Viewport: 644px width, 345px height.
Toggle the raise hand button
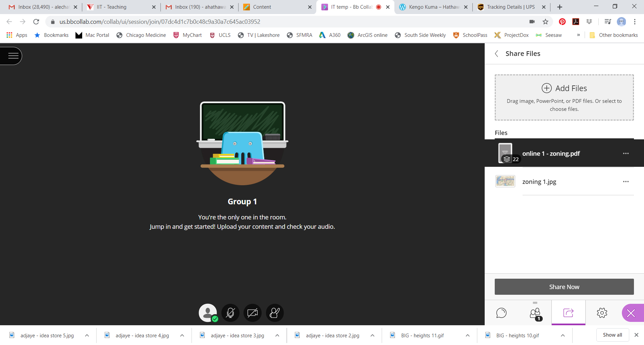275,313
